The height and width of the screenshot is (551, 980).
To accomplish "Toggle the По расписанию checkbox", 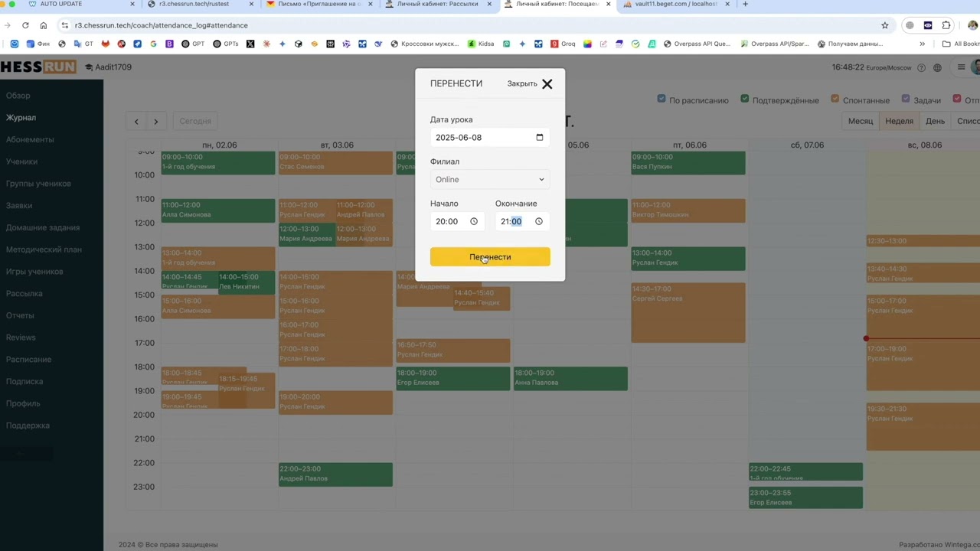I will (661, 99).
